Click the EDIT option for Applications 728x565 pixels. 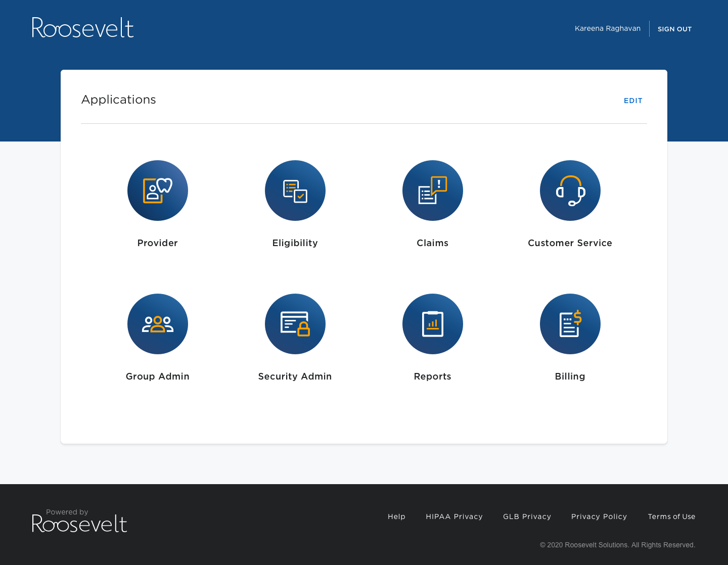pos(633,101)
